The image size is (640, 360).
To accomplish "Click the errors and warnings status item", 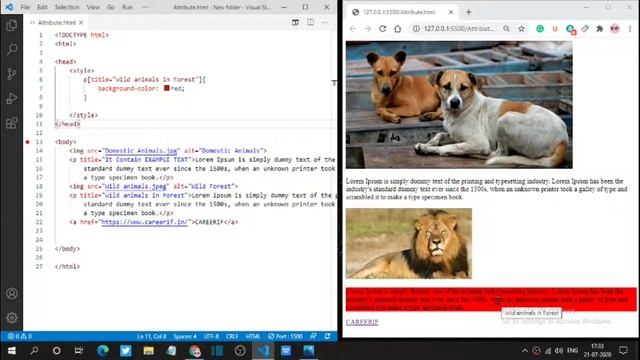I will coord(20,336).
